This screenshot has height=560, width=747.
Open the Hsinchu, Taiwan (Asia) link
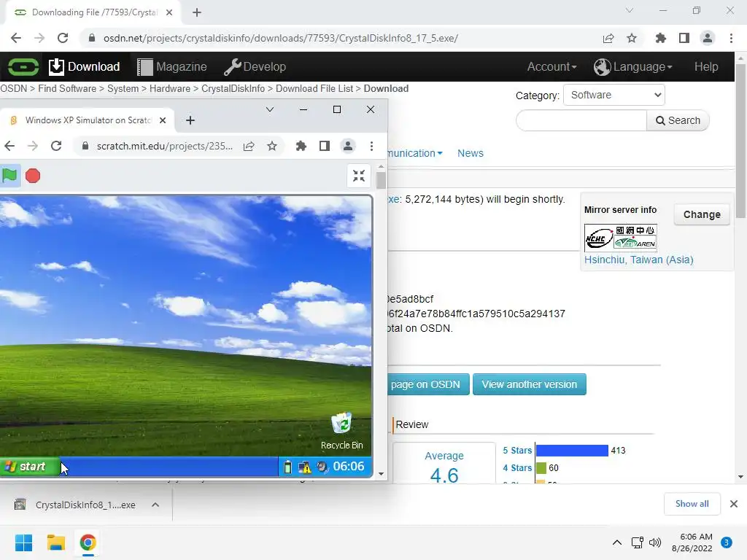click(638, 260)
